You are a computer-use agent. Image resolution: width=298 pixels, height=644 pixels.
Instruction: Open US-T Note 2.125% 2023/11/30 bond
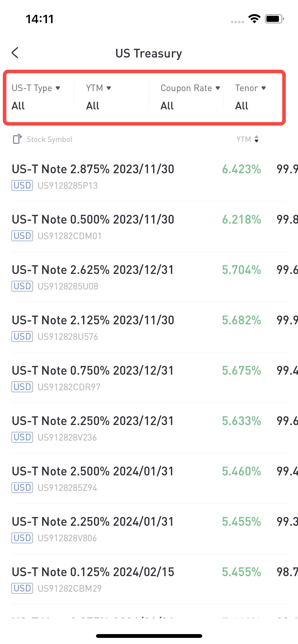point(149,328)
